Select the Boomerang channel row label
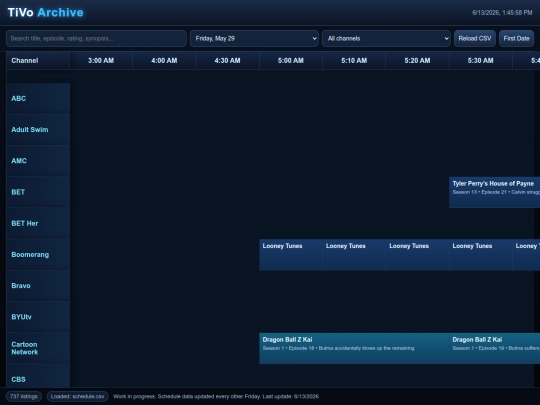Screen dimensions: 540x405 [x=38, y=255]
